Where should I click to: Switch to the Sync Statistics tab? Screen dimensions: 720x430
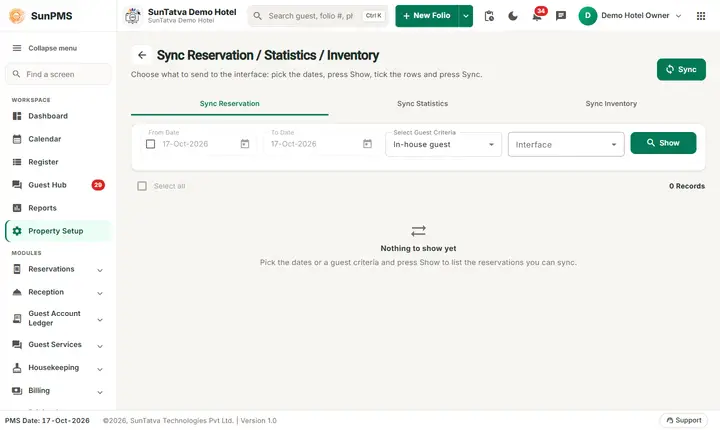tap(422, 104)
